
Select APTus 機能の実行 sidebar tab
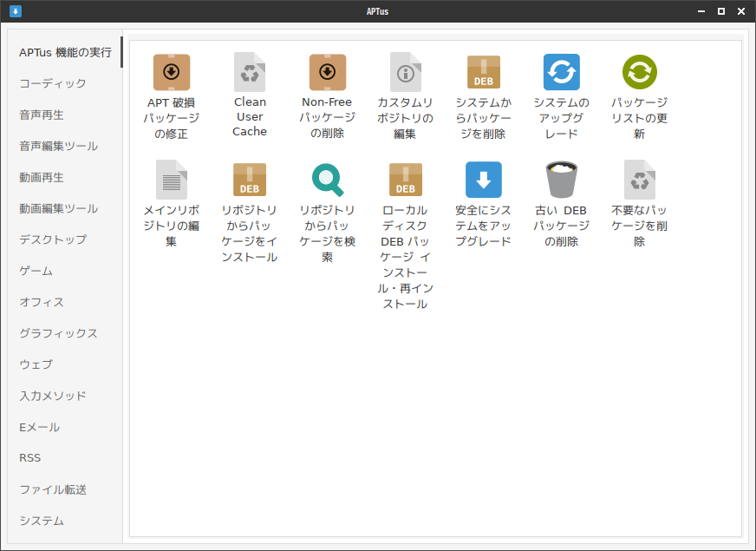[x=66, y=52]
